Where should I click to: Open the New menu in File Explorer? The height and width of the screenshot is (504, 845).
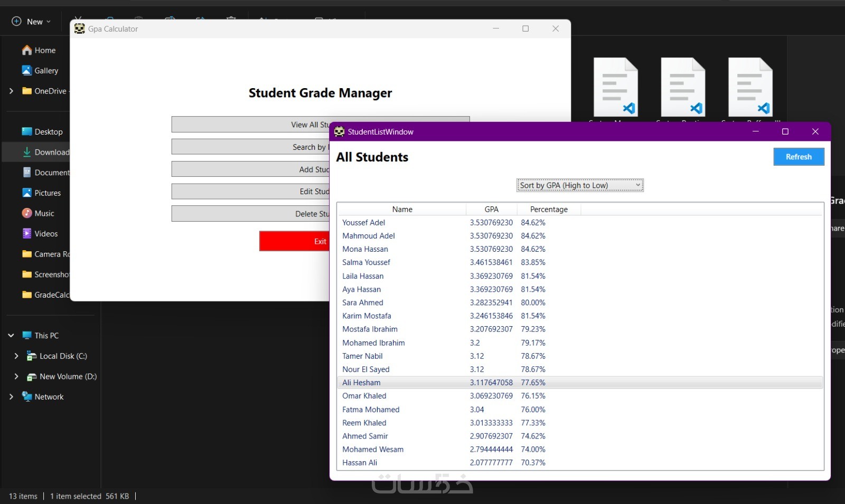click(31, 22)
